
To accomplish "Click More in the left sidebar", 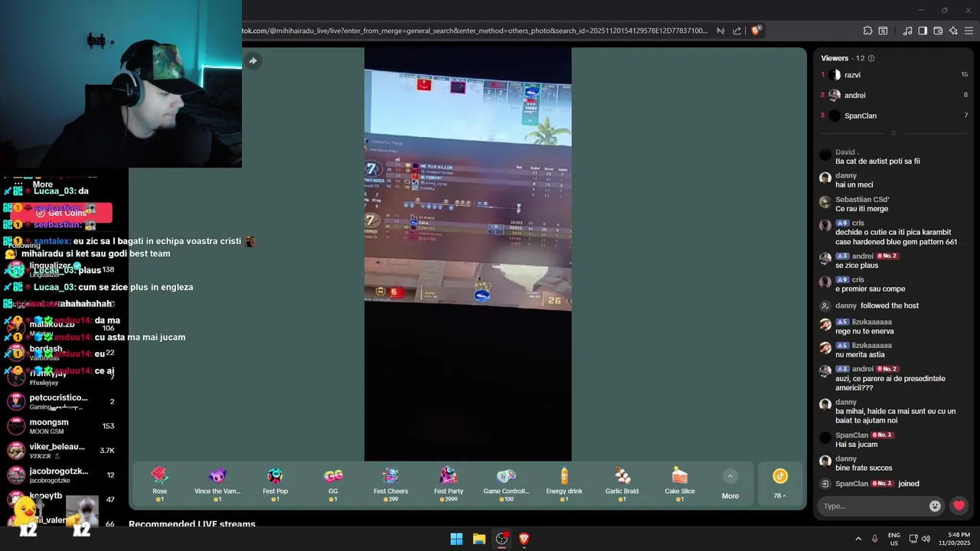I will [x=43, y=184].
